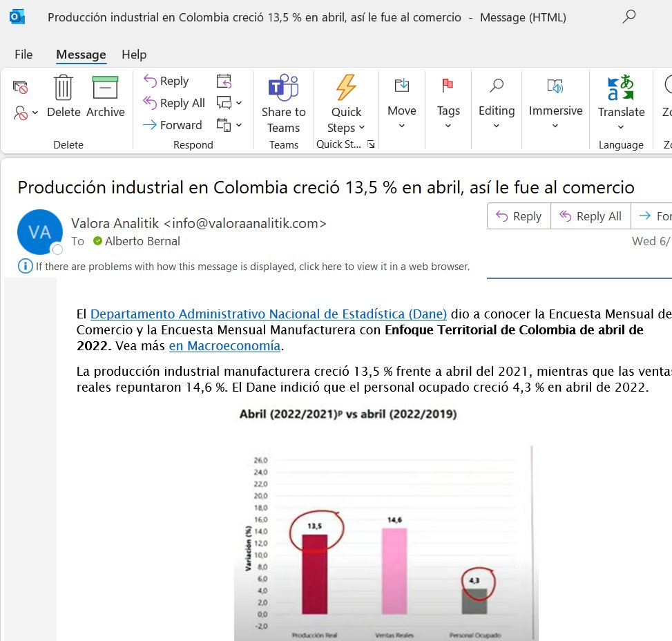Click the Immersive reader icon

tap(555, 86)
